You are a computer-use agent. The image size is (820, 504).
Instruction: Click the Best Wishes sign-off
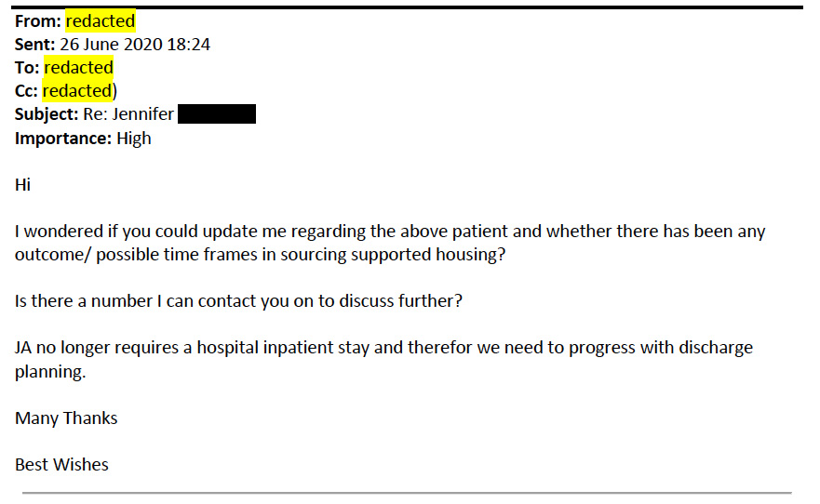(x=61, y=465)
